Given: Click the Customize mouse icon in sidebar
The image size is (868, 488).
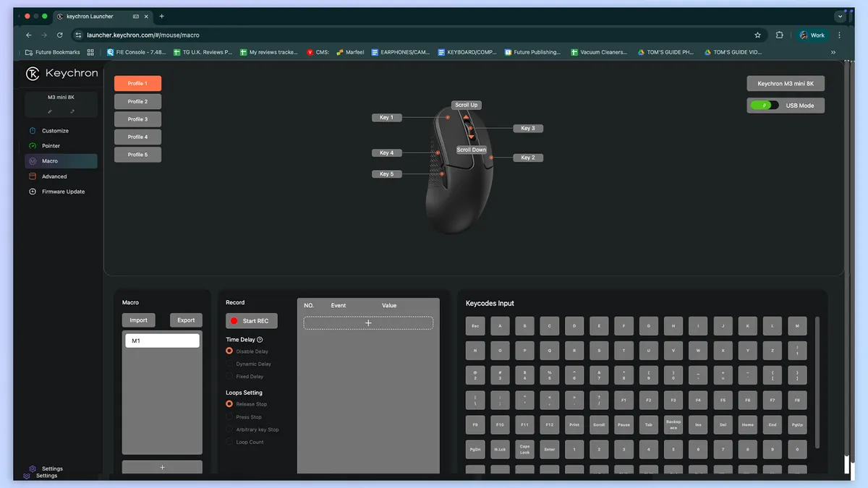Looking at the screenshot, I should coord(33,131).
